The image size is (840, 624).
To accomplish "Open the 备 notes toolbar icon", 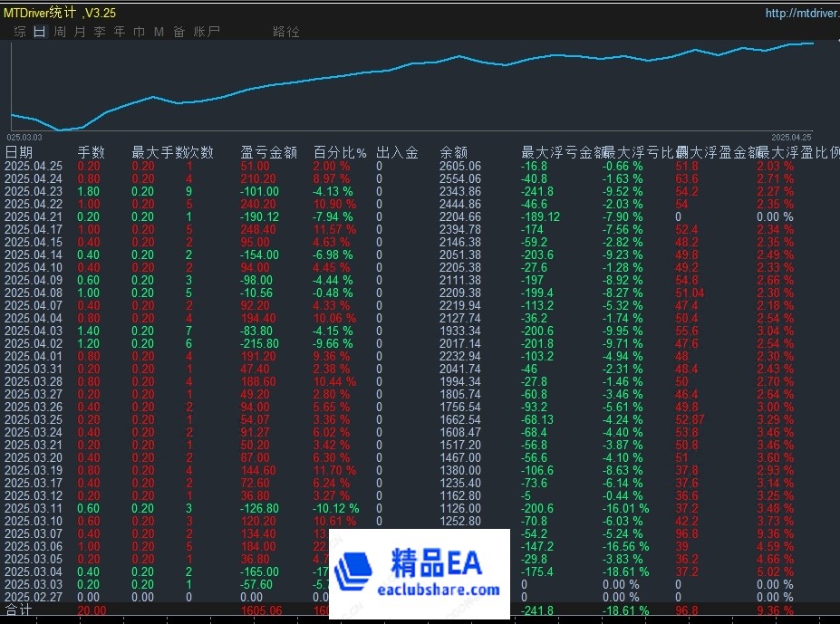I will click(x=179, y=30).
